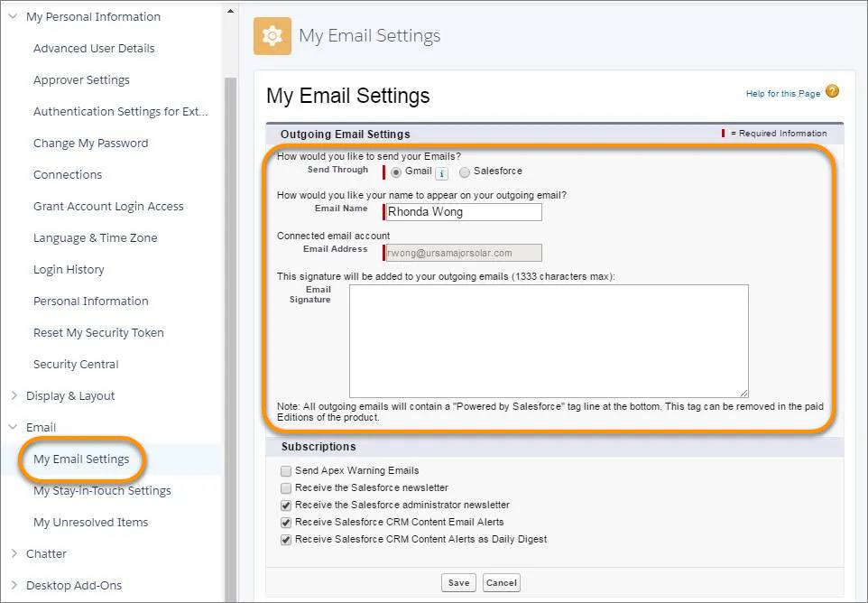Expand the Chatter section

[x=14, y=553]
